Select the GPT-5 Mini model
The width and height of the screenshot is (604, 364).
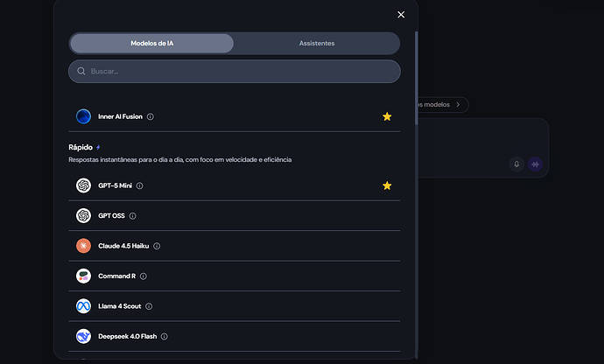click(235, 185)
